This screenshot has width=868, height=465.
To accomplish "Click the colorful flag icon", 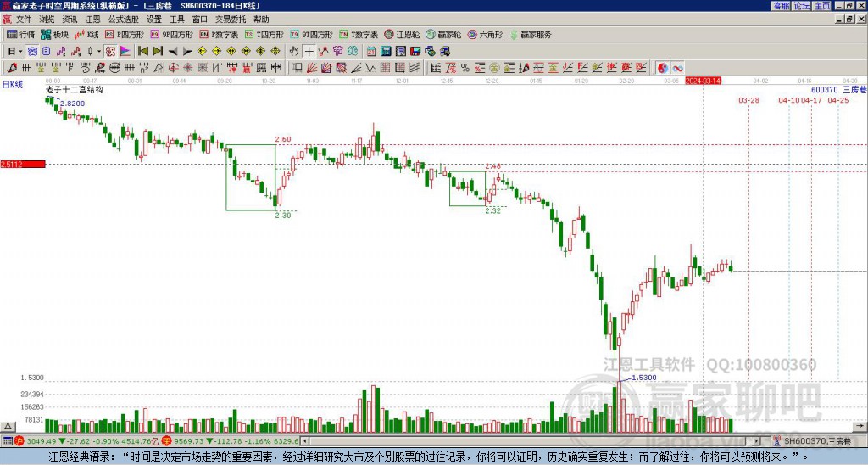I will pos(125,51).
